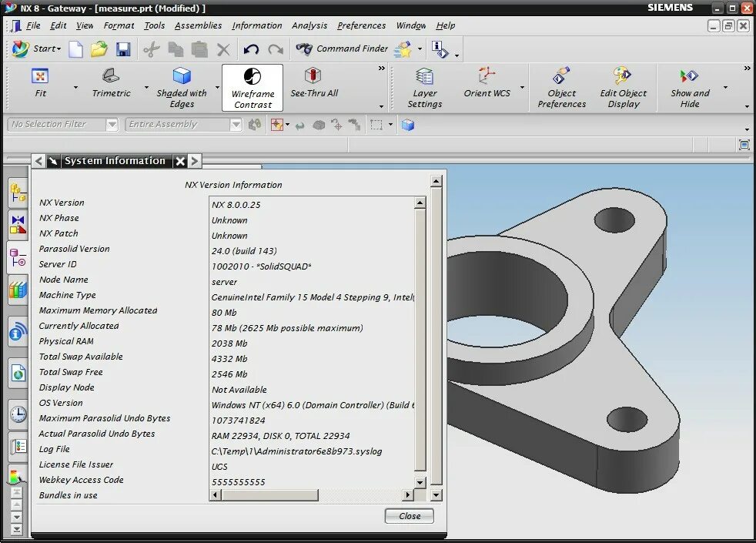Go to next tab with right arrow
Image resolution: width=756 pixels, height=543 pixels.
pyautogui.click(x=194, y=161)
